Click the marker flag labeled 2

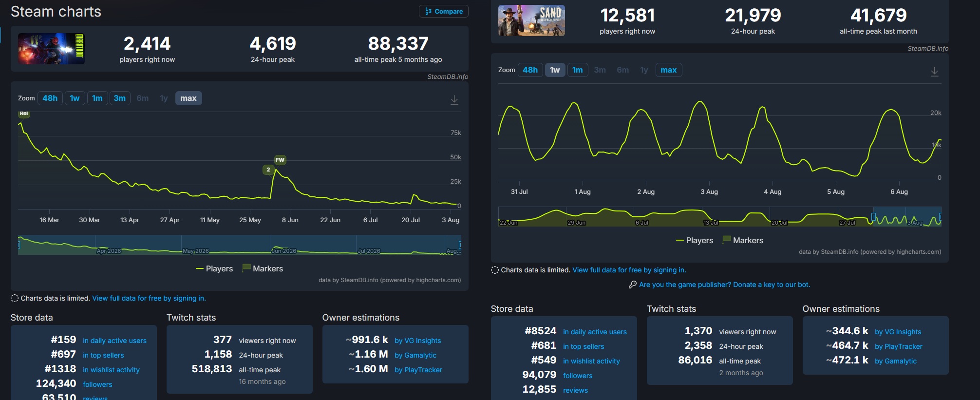tap(268, 170)
